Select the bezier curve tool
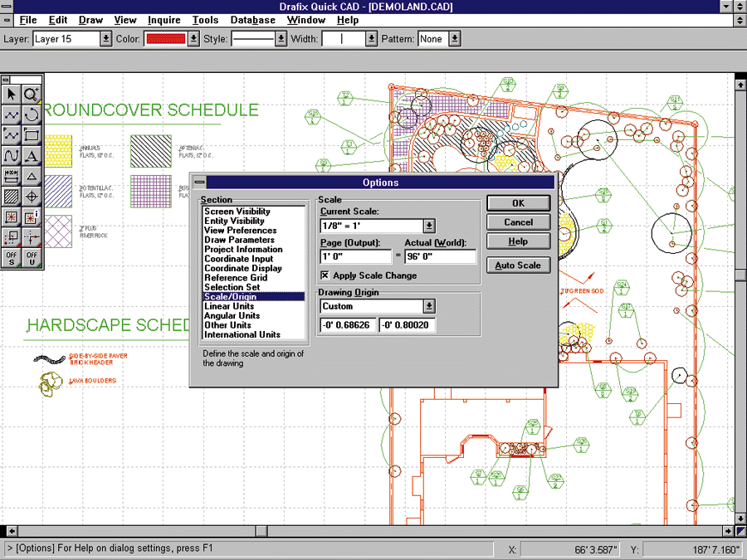 pos(12,156)
